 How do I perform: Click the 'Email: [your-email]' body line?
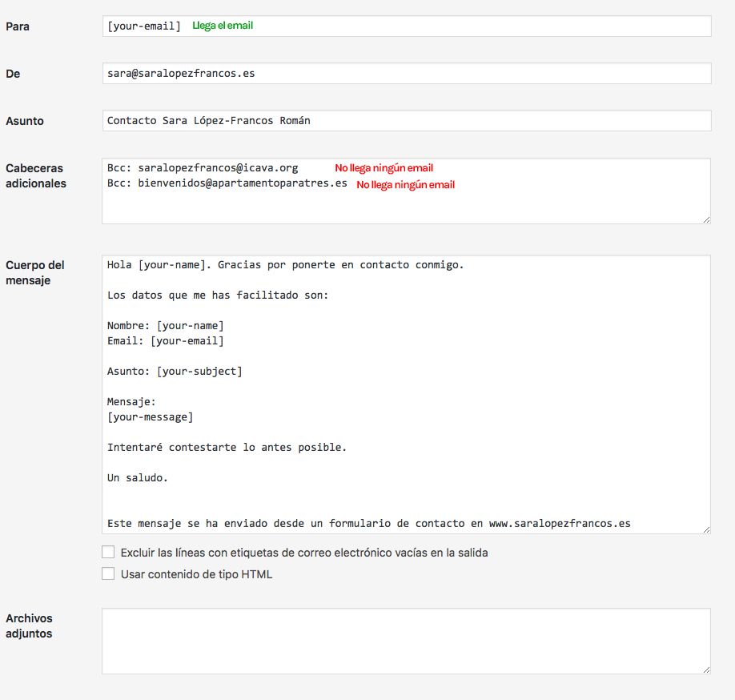pos(166,341)
